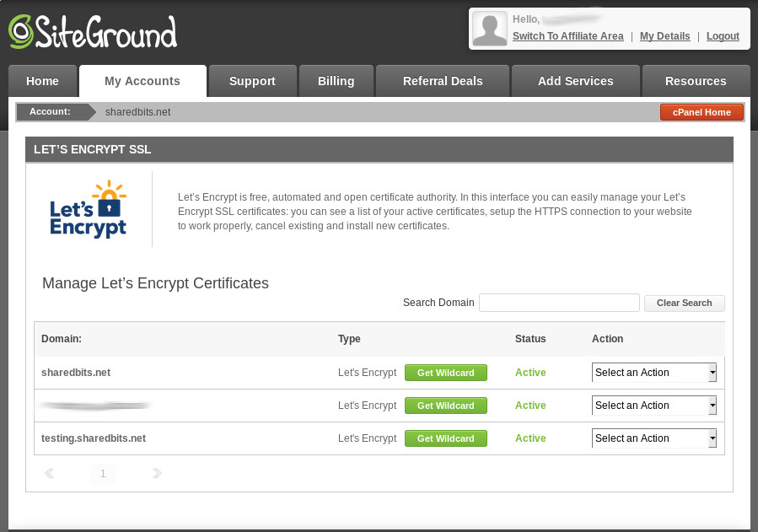This screenshot has width=758, height=532.
Task: Click Active status for testing.sharedbits.net
Action: pos(530,438)
